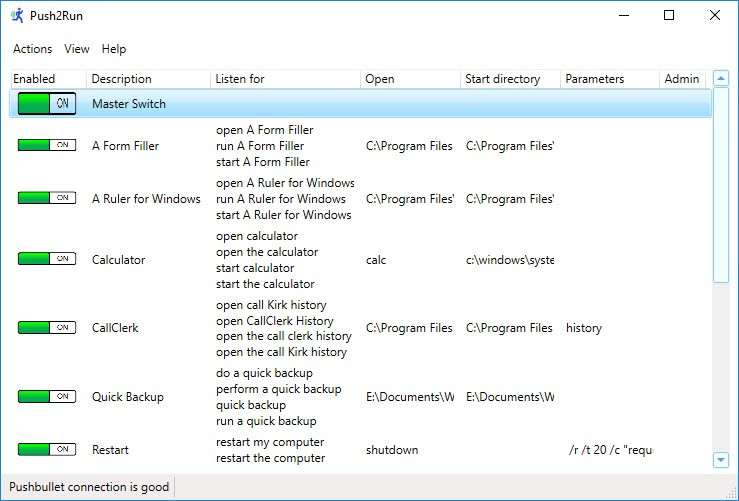This screenshot has height=501, width=739.
Task: Click 'start A Ruler for Windows' phrase
Action: pos(283,214)
